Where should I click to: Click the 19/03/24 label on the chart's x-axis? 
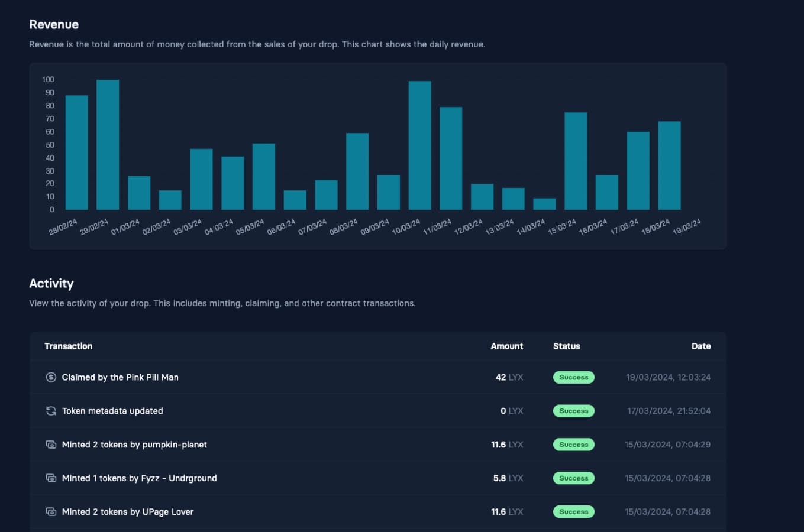[687, 227]
